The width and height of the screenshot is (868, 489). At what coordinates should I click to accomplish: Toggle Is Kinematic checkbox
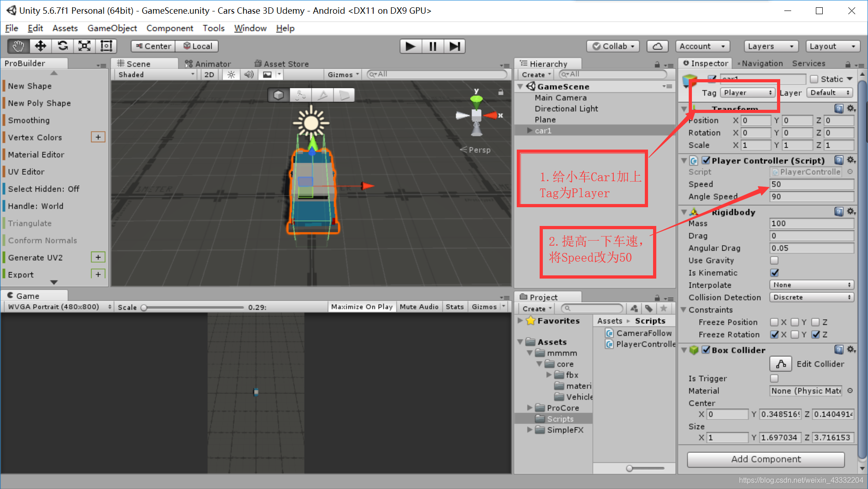point(774,273)
